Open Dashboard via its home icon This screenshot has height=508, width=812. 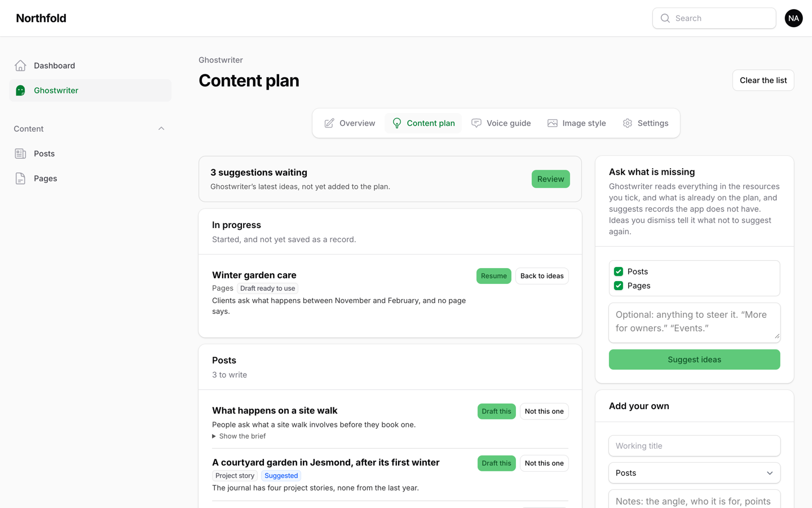20,65
